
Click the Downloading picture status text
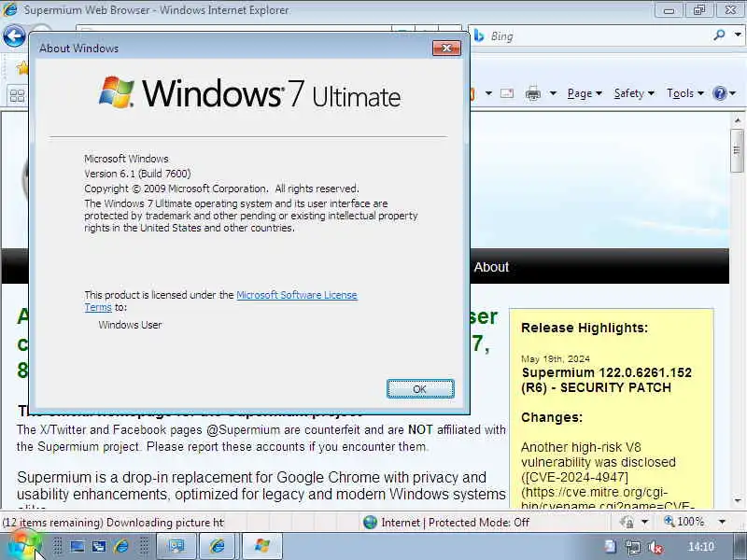pyautogui.click(x=165, y=523)
